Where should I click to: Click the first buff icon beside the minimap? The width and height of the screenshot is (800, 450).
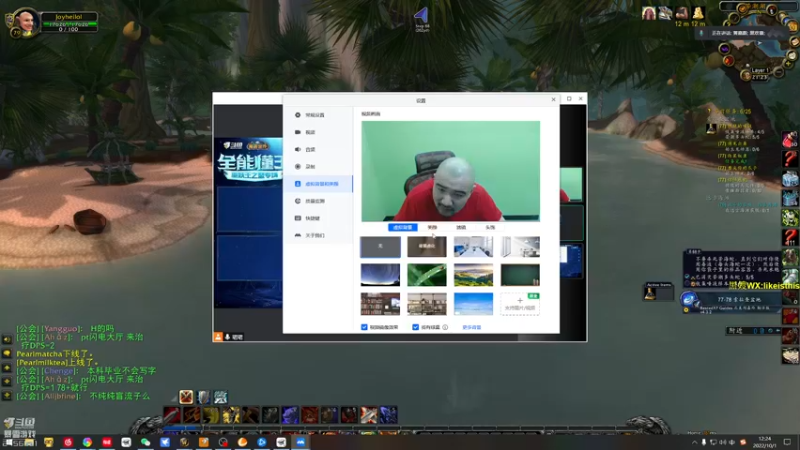(x=648, y=13)
